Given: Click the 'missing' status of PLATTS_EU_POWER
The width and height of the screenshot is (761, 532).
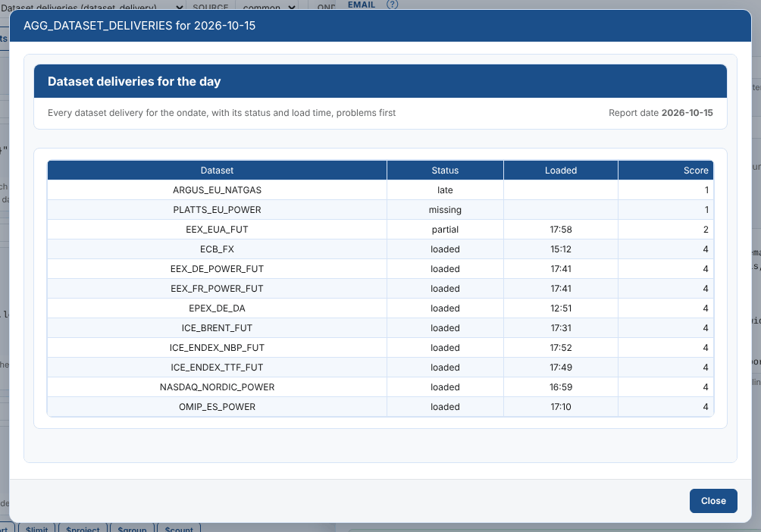Looking at the screenshot, I should pos(445,210).
